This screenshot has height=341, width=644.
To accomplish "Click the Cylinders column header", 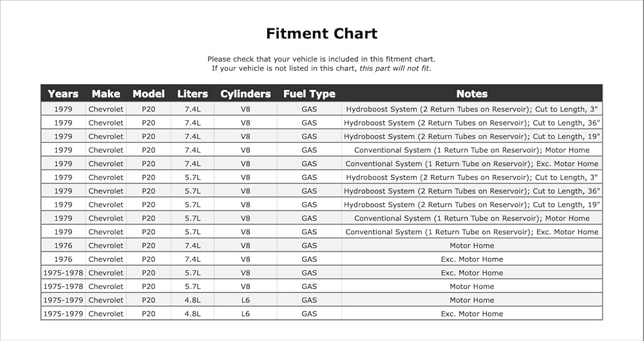I will [x=245, y=94].
